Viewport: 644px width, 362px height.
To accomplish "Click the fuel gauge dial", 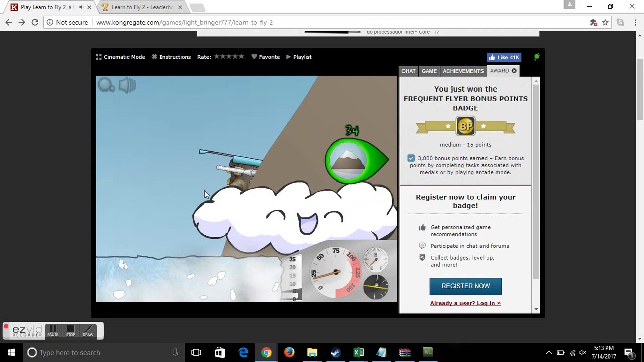I will point(375,260).
